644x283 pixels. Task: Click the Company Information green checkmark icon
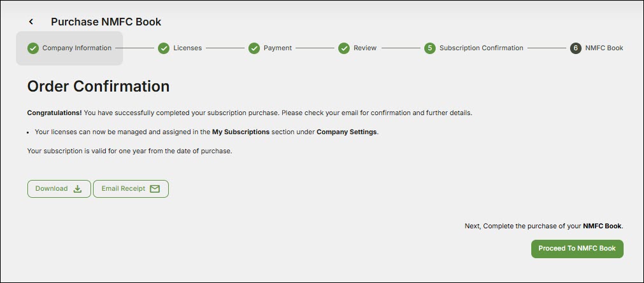coord(33,48)
